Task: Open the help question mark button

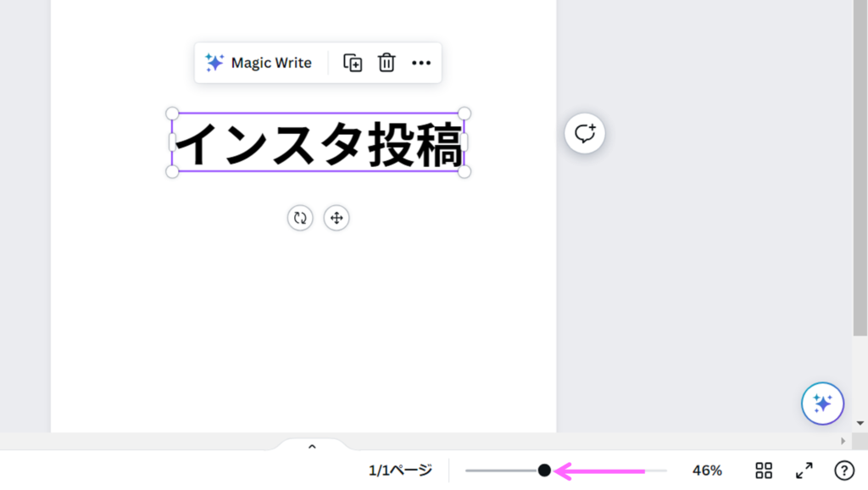Action: (844, 471)
